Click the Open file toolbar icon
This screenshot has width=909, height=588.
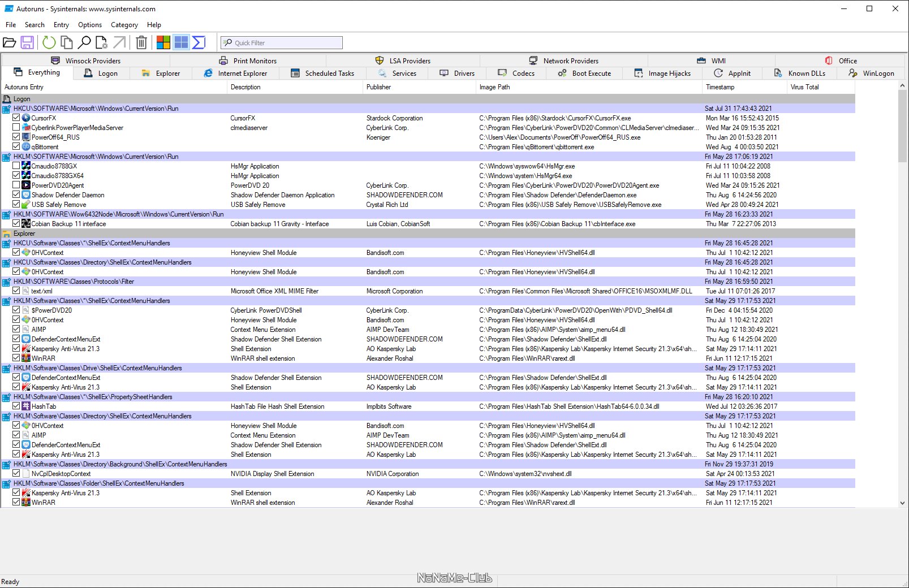[9, 42]
